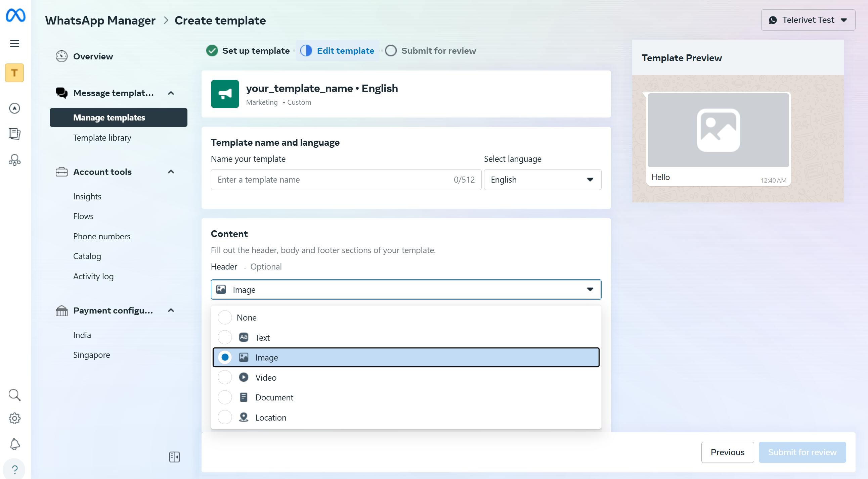Click the Message templates chat bubbles icon
Image resolution: width=868 pixels, height=479 pixels.
pyautogui.click(x=61, y=93)
